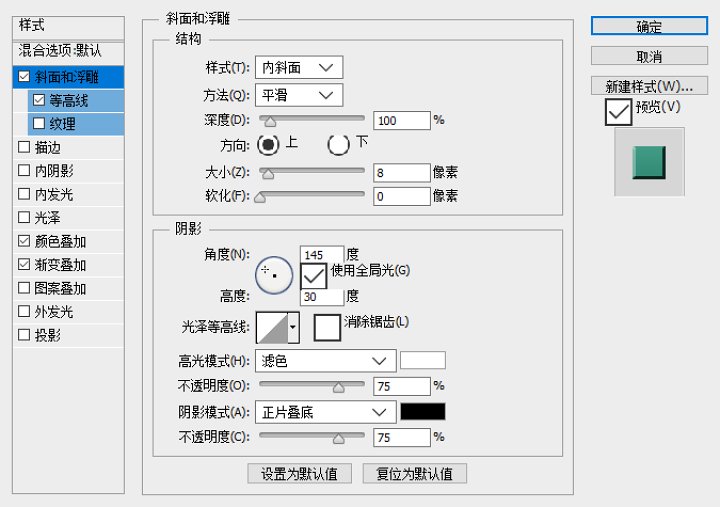Image resolution: width=720 pixels, height=507 pixels.
Task: Open the 方法 technique dropdown
Action: 299,95
